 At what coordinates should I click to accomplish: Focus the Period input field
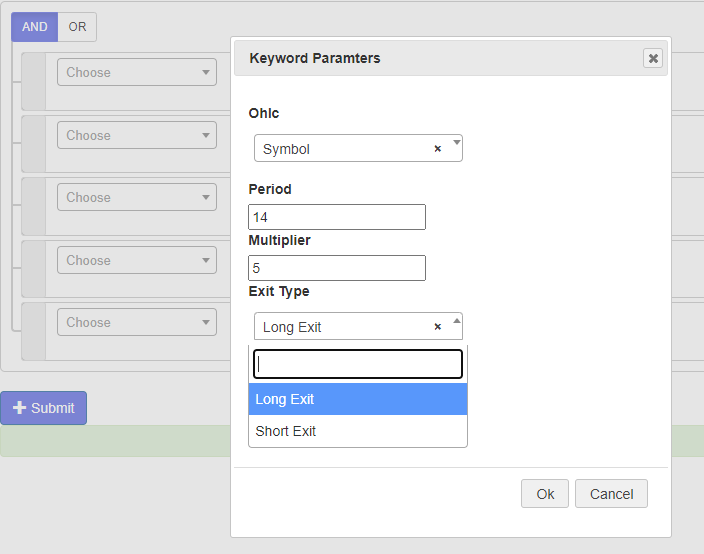337,217
